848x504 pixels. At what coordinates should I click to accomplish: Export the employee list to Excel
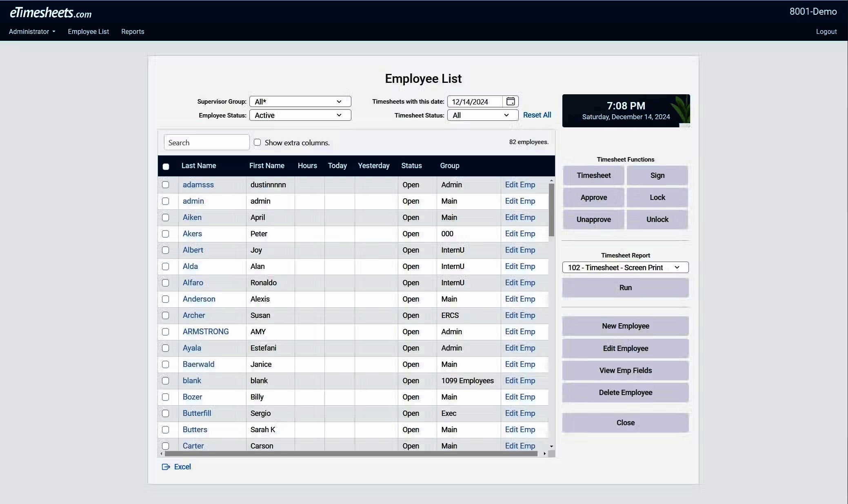tap(176, 466)
